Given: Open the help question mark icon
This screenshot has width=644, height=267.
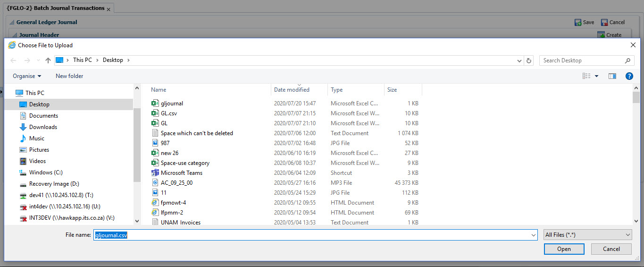Looking at the screenshot, I should (629, 76).
